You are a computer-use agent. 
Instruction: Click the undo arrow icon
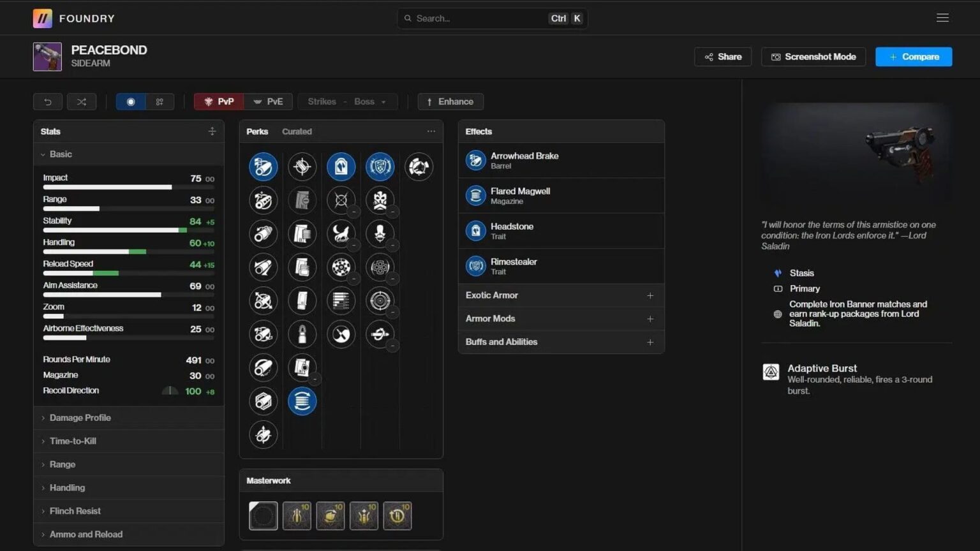coord(47,101)
